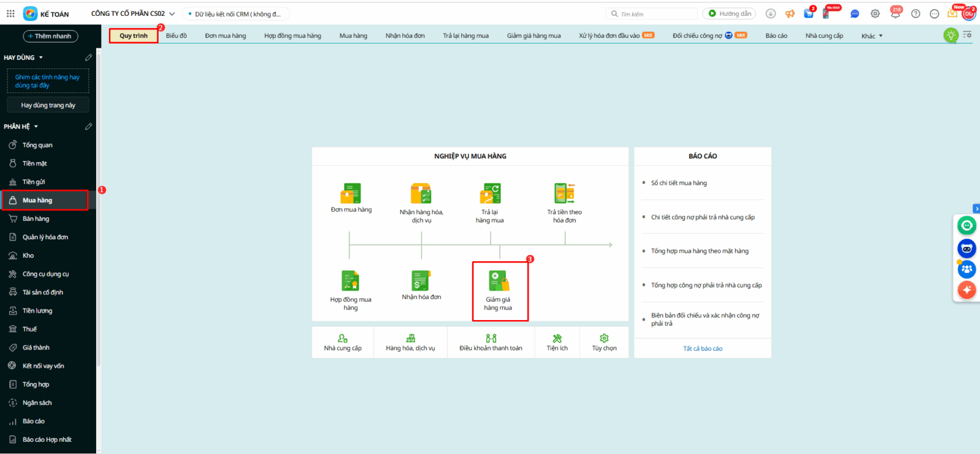This screenshot has width=980, height=454.
Task: Open the notification bell icon
Action: [x=895, y=13]
